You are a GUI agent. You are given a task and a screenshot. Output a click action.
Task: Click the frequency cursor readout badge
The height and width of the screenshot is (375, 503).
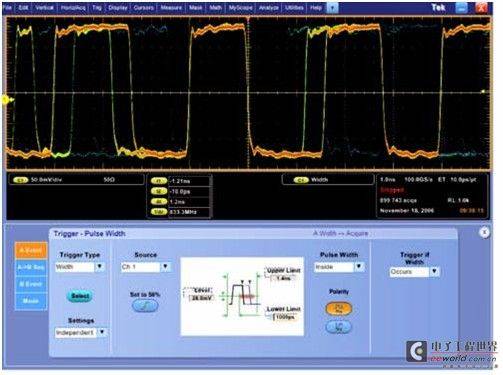point(159,212)
